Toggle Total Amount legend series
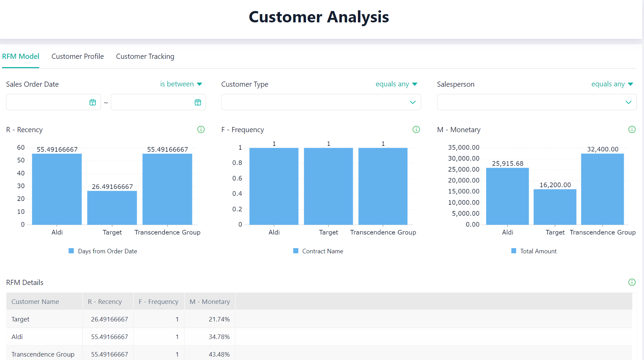 pos(534,251)
